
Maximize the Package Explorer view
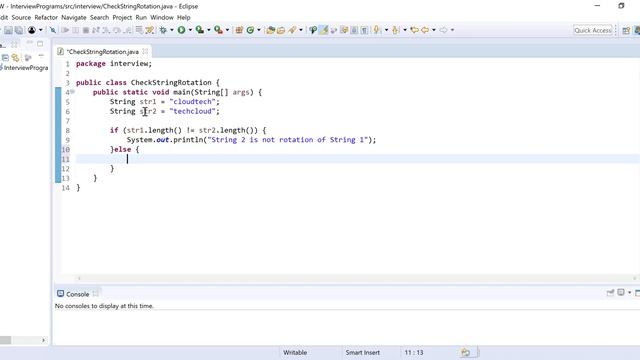click(40, 43)
